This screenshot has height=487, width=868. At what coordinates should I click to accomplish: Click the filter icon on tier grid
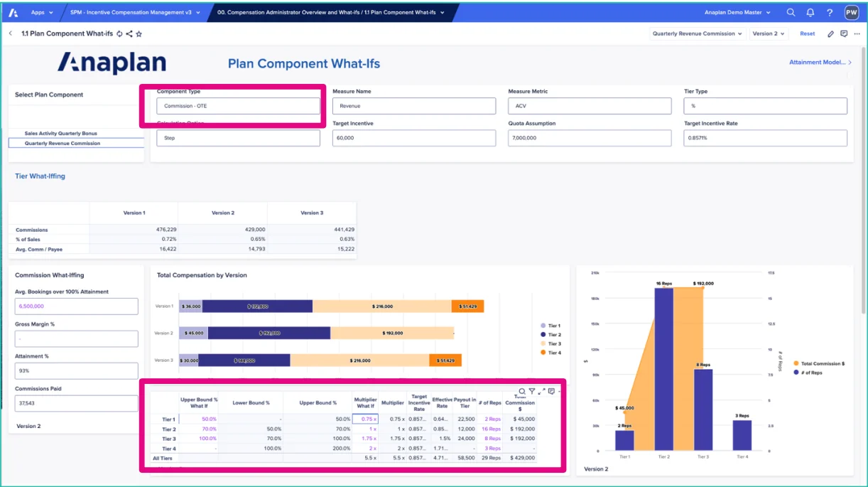[531, 392]
